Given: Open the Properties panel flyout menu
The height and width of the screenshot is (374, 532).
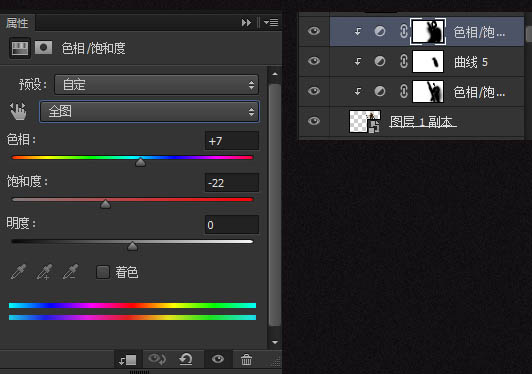Looking at the screenshot, I should click(271, 22).
